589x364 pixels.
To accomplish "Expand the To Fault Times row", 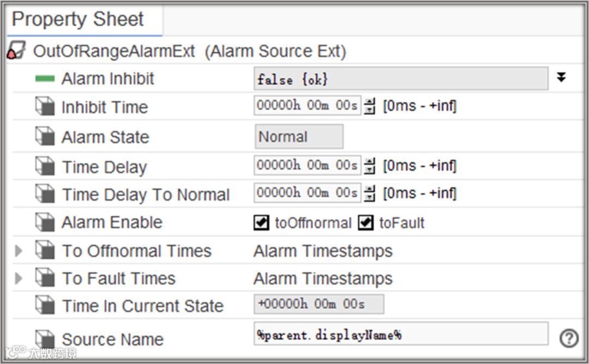I will pyautogui.click(x=18, y=278).
